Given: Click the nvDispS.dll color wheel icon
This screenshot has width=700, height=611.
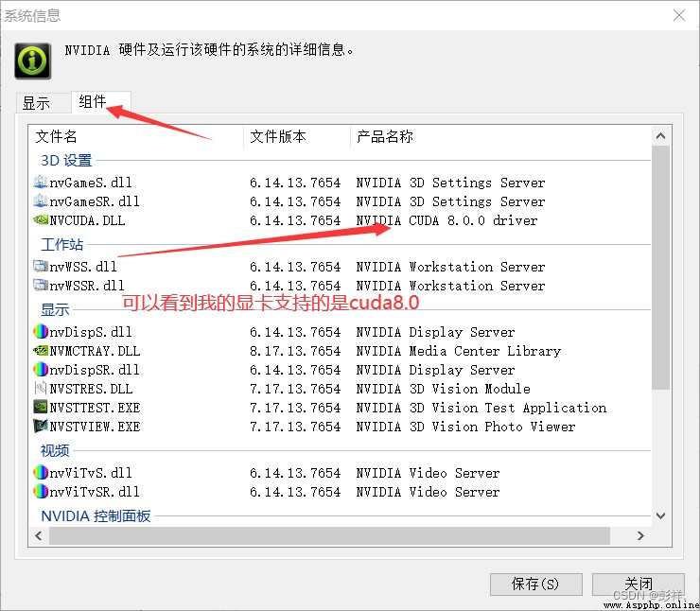Looking at the screenshot, I should coord(40,331).
